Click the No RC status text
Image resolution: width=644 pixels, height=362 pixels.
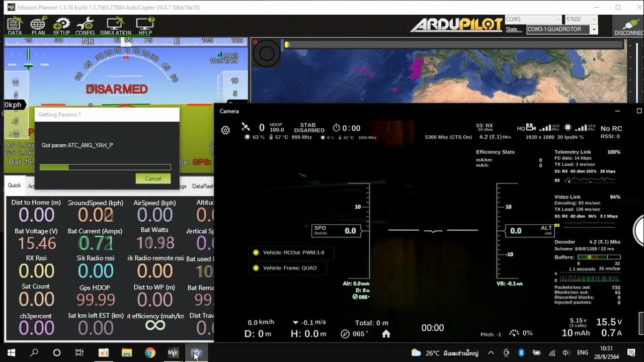click(611, 129)
